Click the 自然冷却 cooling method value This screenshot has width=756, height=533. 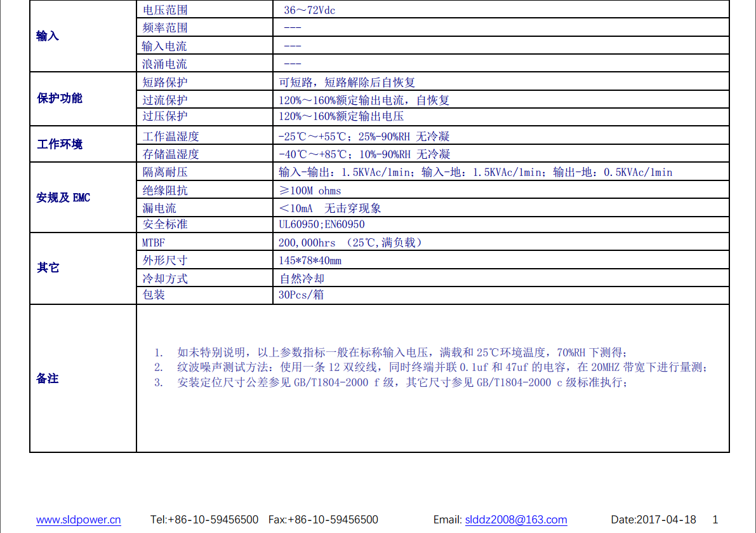(302, 278)
